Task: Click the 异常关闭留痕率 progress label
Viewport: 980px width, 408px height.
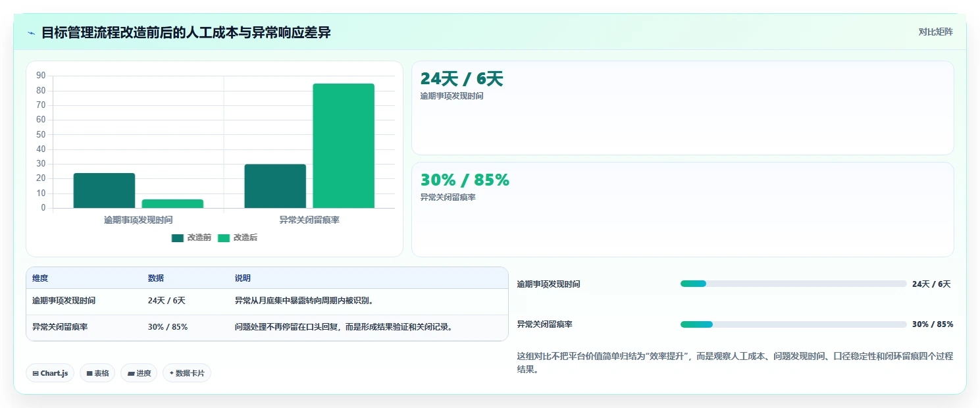Action: (x=545, y=324)
